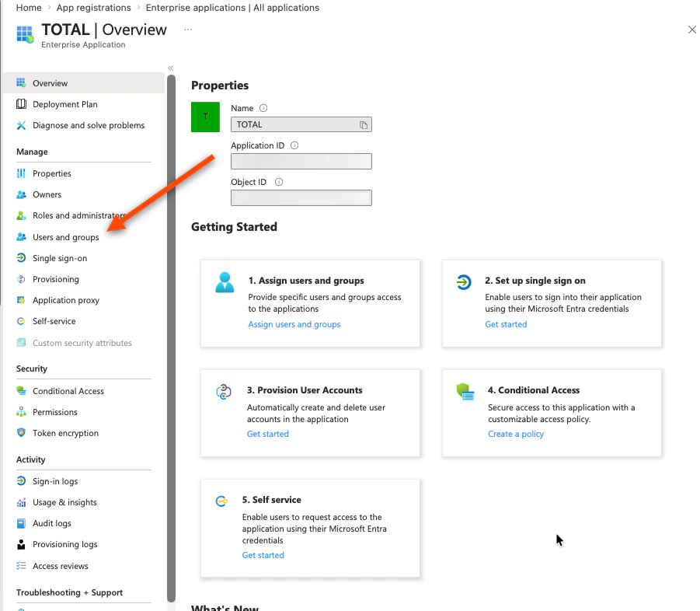Click the Conditional Access shield icon in sidebar
Viewport: 700px width, 611px height.
(x=21, y=390)
